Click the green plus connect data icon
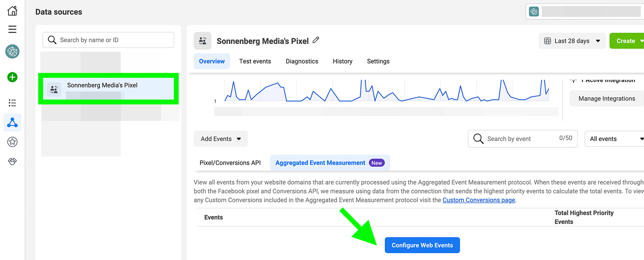The width and height of the screenshot is (644, 260). coord(12,77)
